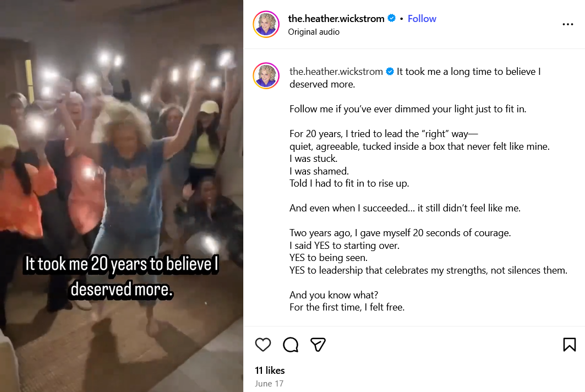View the list of 11 likes
The width and height of the screenshot is (585, 392).
[270, 371]
